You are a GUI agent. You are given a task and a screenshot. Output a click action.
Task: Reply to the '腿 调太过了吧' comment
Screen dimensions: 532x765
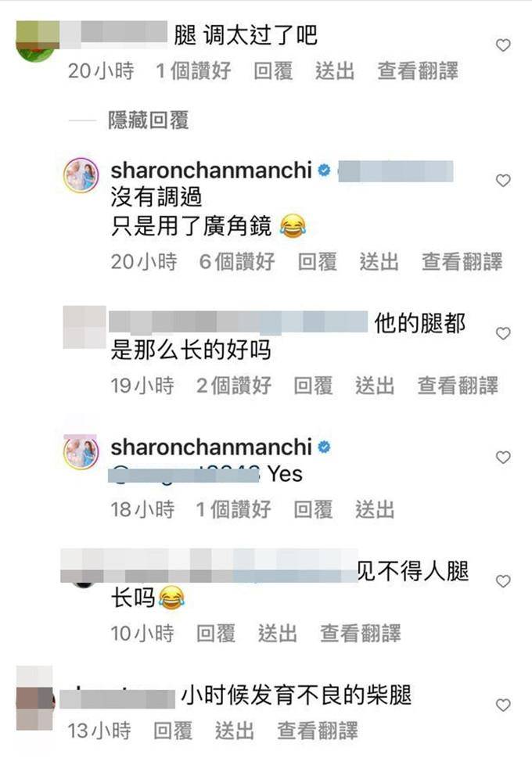(x=273, y=70)
